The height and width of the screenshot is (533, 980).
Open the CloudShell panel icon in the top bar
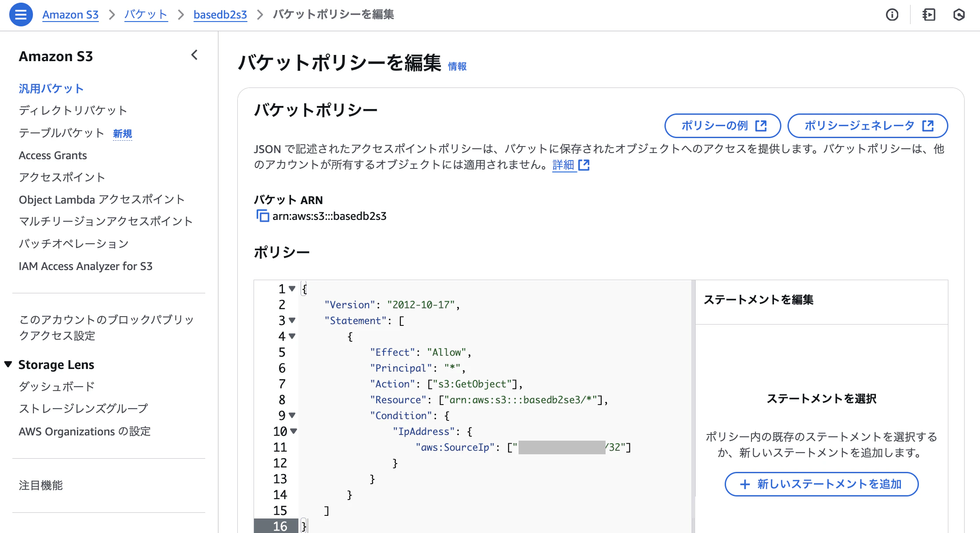pos(929,15)
